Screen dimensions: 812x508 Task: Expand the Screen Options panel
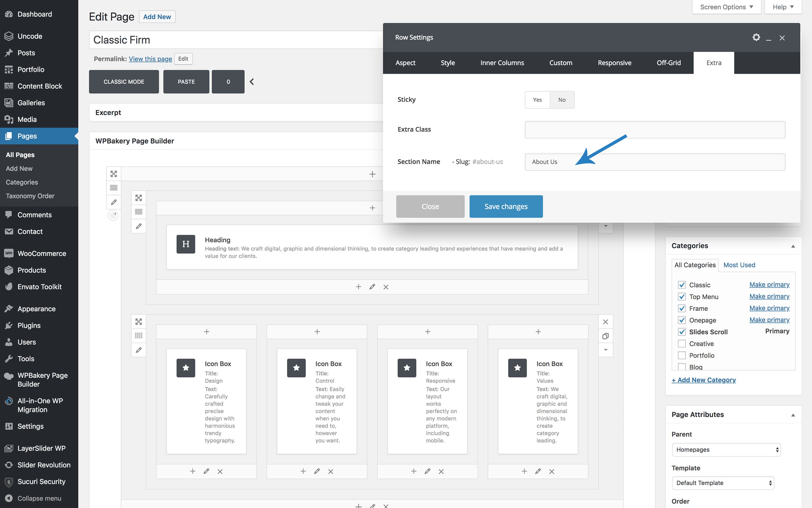[726, 7]
